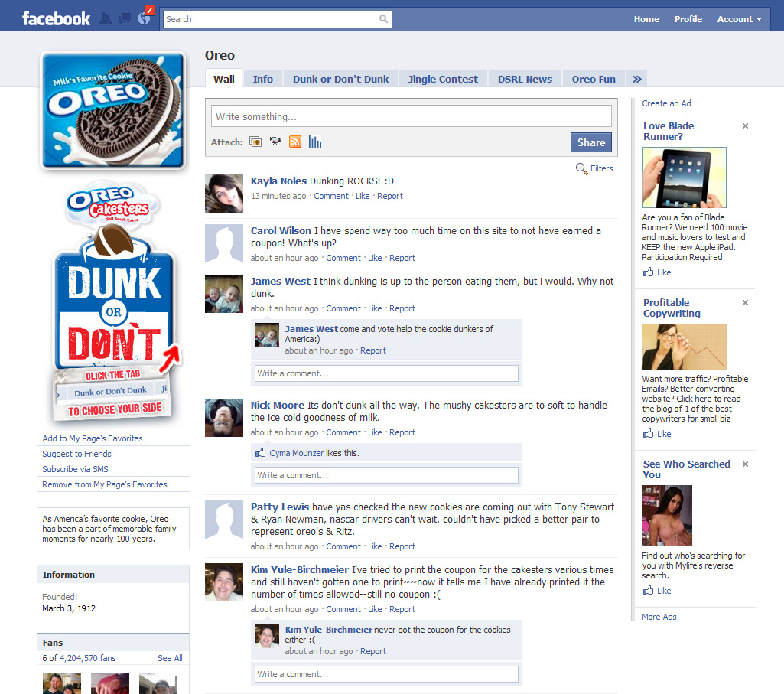Like Carol Wilson's post
Screen dimensions: 784x694
coord(375,258)
